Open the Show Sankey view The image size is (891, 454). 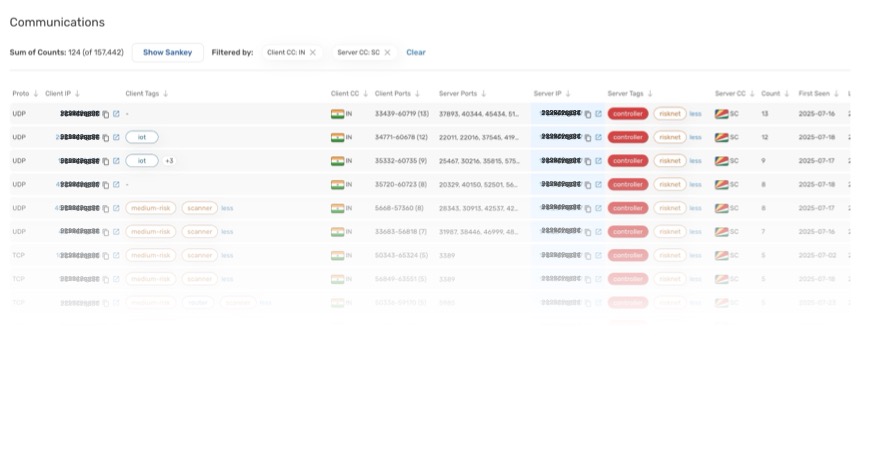[x=168, y=52]
